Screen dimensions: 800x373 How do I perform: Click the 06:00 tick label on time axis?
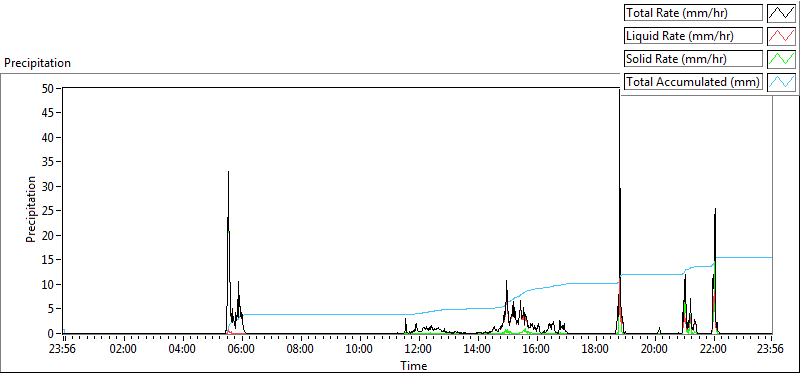242,349
